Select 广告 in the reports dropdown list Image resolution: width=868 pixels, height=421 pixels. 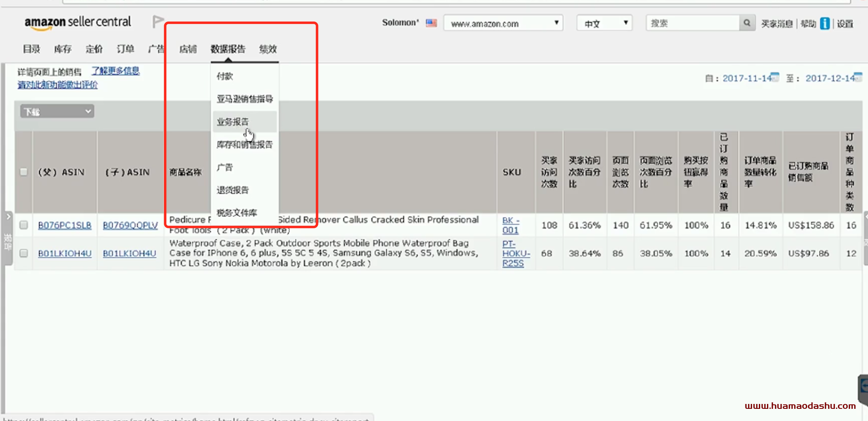225,167
